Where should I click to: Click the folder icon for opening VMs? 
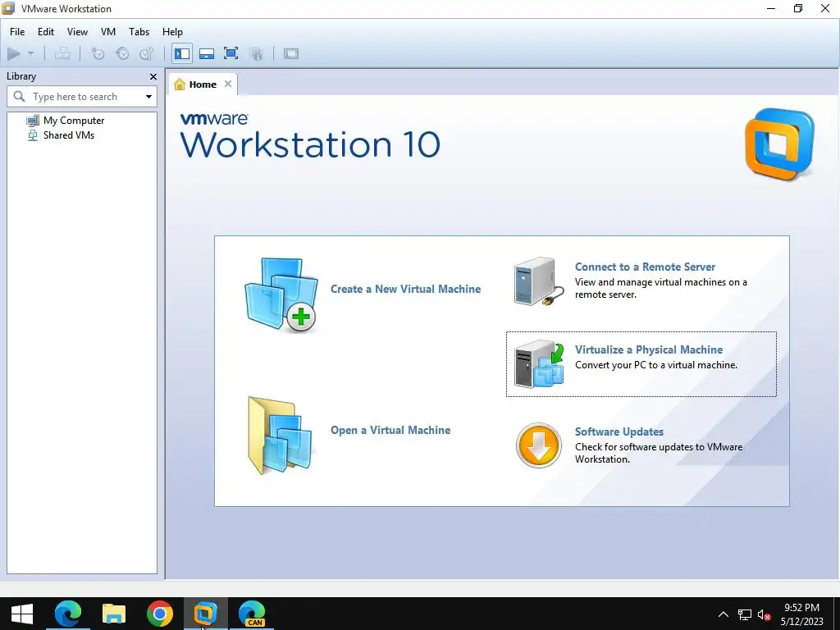point(280,436)
